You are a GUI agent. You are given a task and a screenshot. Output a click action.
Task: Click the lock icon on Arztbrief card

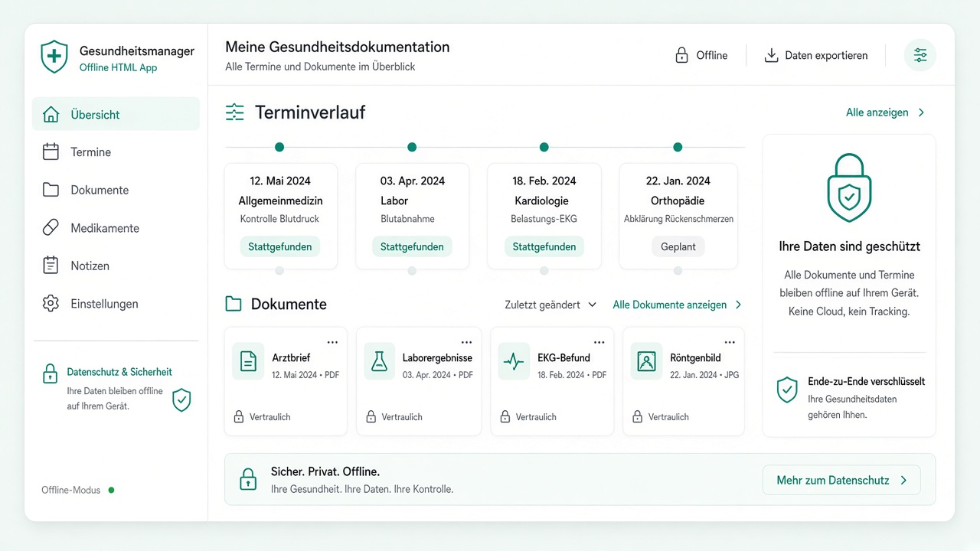pyautogui.click(x=239, y=417)
